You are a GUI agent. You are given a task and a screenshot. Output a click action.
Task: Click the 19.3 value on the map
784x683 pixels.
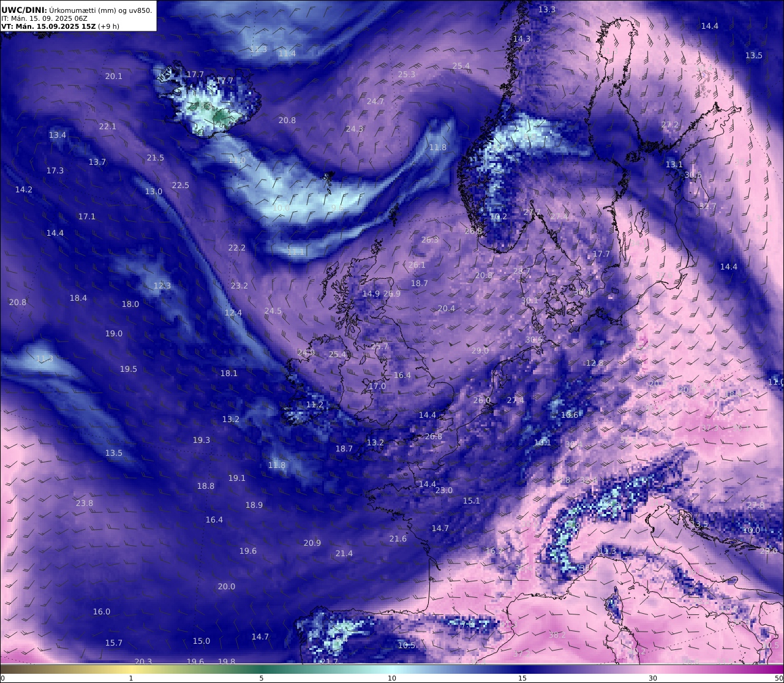pyautogui.click(x=202, y=440)
